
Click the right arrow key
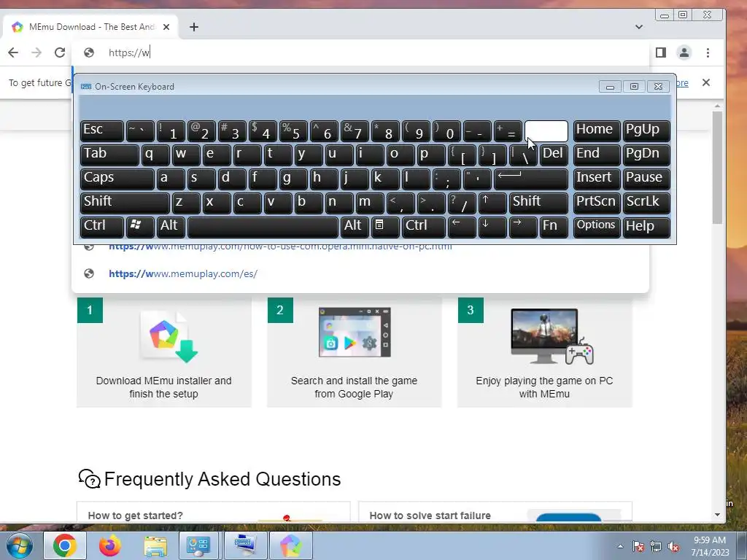click(522, 227)
